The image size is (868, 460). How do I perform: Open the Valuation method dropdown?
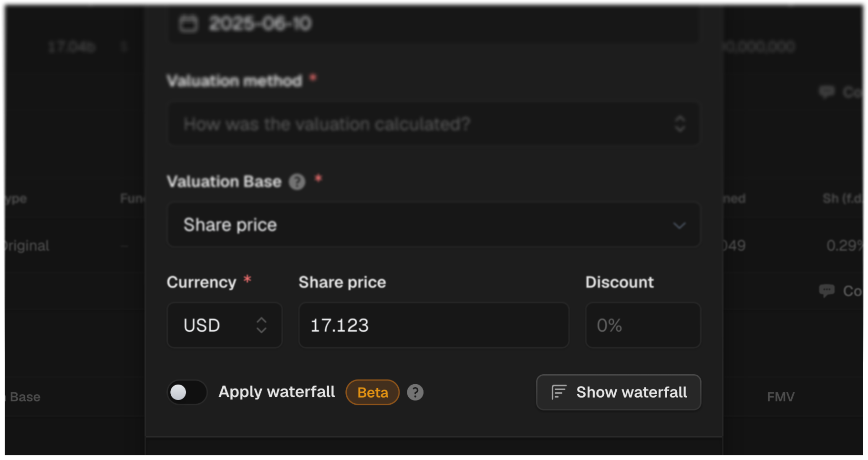(x=681, y=124)
